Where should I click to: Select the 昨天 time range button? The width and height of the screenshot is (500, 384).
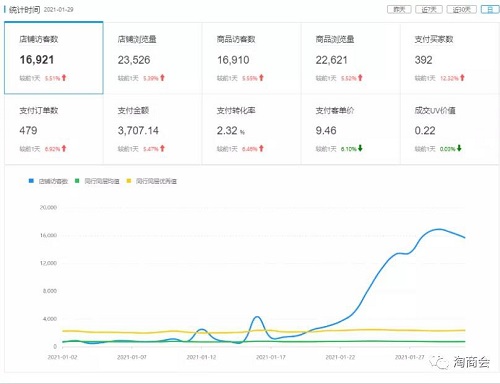[399, 9]
